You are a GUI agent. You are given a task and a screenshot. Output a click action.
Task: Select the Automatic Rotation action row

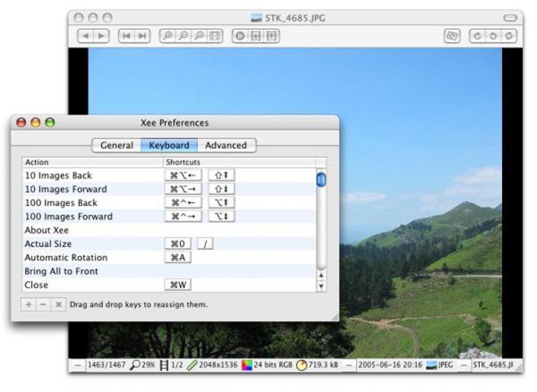point(170,257)
